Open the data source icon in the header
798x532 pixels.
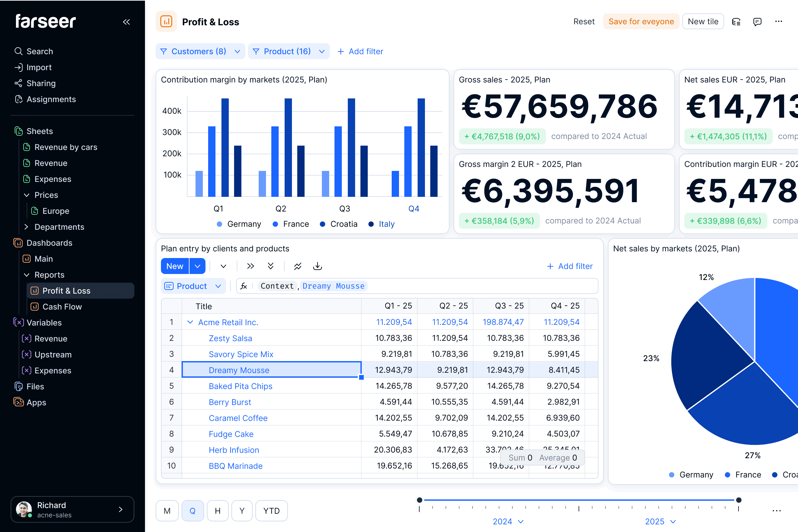736,21
